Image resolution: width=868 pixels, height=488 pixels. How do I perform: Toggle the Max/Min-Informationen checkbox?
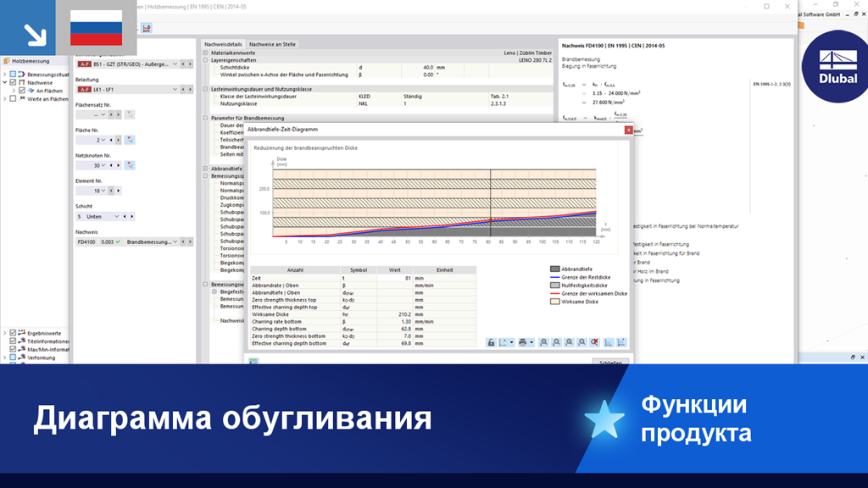pyautogui.click(x=13, y=349)
